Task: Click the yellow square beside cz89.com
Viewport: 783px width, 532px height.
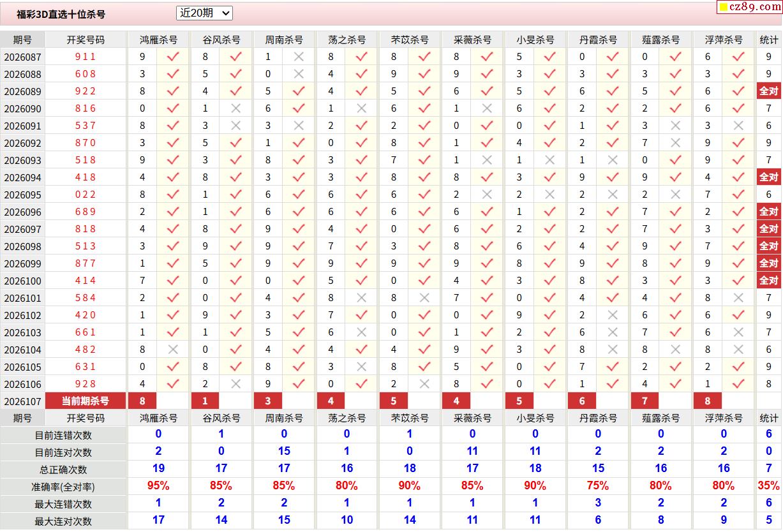Action: pyautogui.click(x=723, y=7)
